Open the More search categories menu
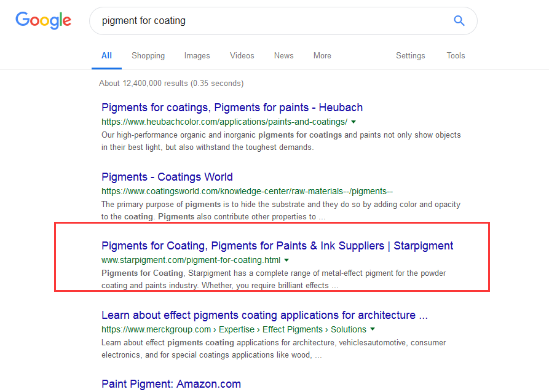Image resolution: width=549 pixels, height=392 pixels. tap(322, 56)
